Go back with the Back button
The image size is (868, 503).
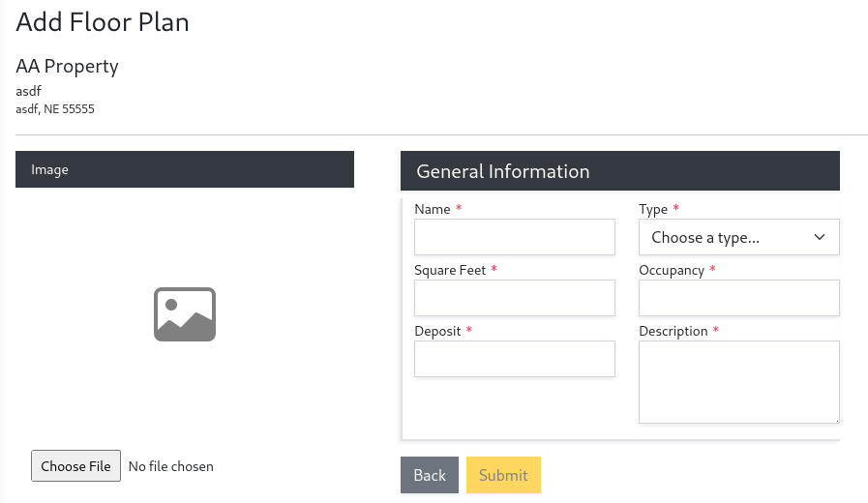click(x=430, y=475)
